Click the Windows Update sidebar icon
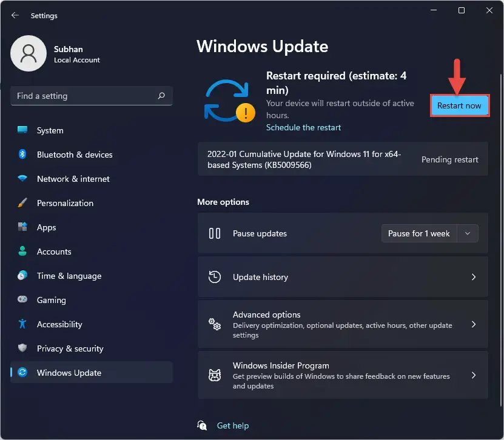504x440 pixels. (x=22, y=372)
